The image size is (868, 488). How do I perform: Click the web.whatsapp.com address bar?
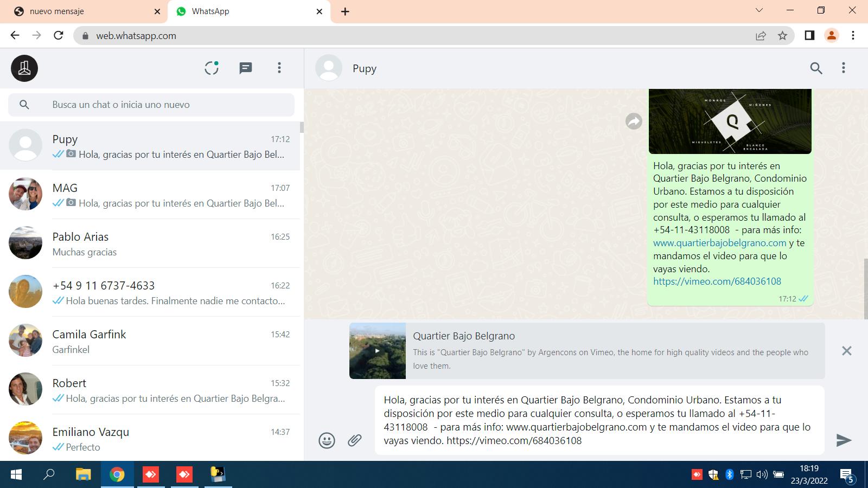click(434, 36)
